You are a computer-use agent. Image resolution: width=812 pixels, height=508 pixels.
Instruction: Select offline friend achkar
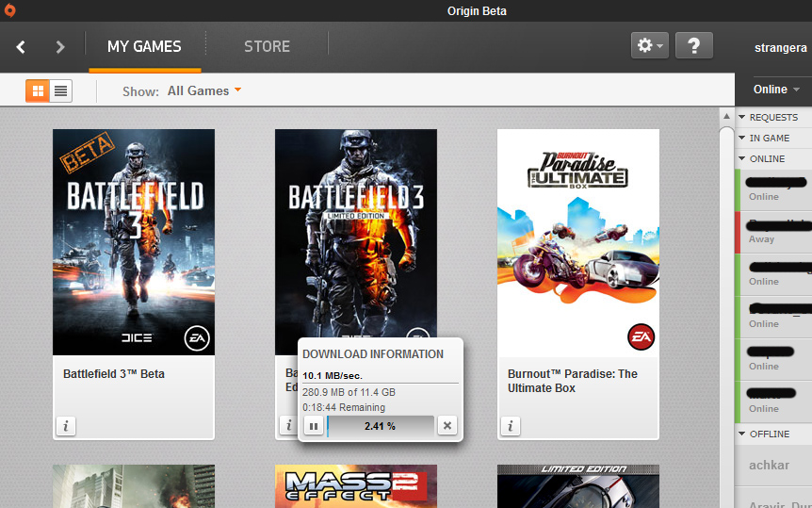(769, 465)
